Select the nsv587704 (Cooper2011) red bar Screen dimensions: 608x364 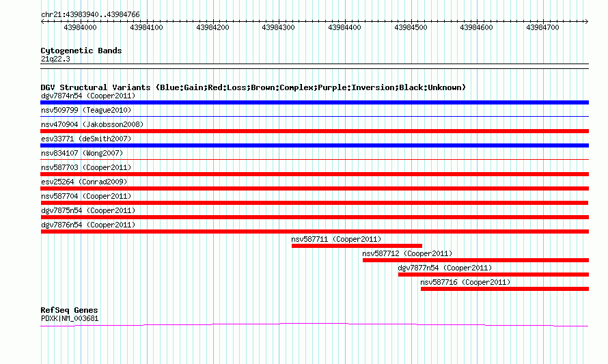314,203
